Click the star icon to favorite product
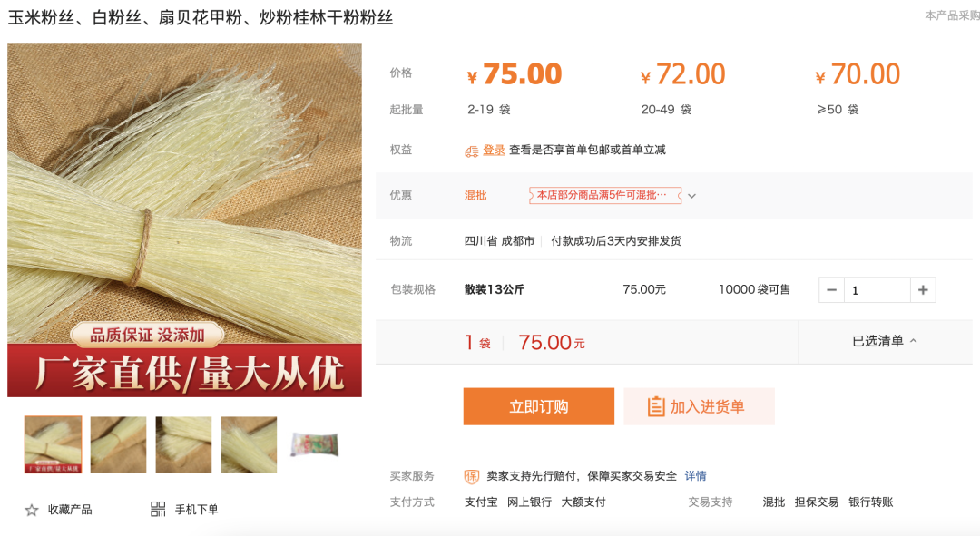 [x=31, y=511]
